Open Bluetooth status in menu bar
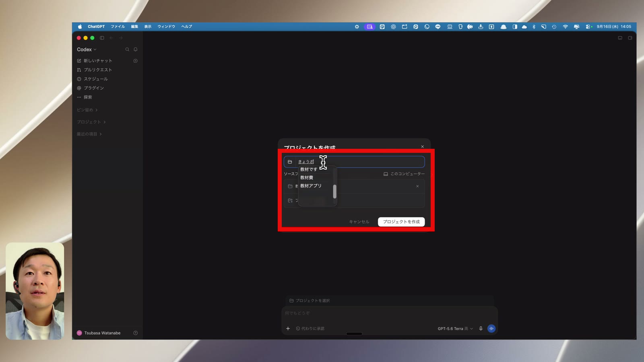This screenshot has height=362, width=644. (x=534, y=27)
